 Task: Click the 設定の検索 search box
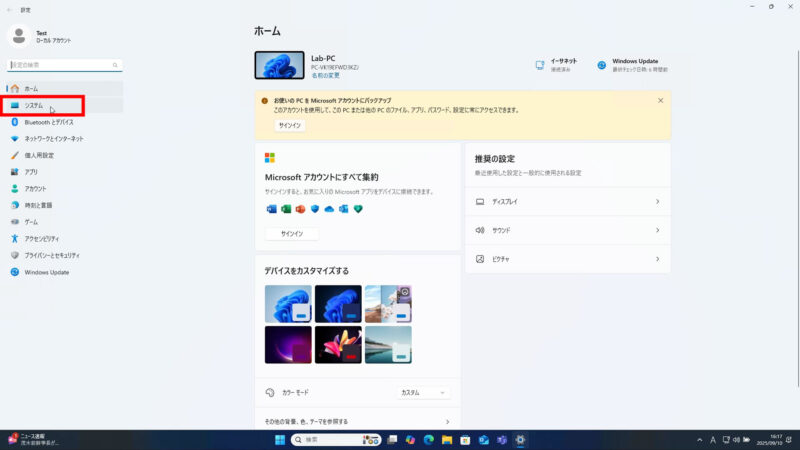coord(65,65)
